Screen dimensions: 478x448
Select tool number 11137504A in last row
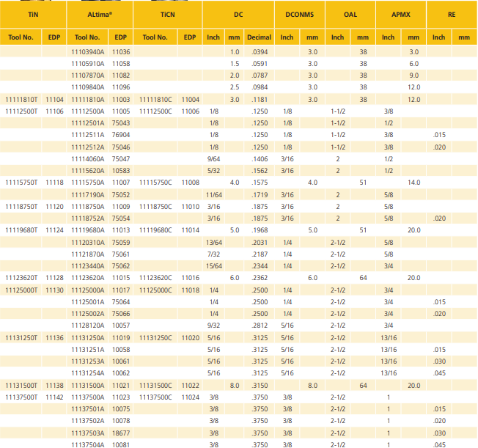click(88, 444)
